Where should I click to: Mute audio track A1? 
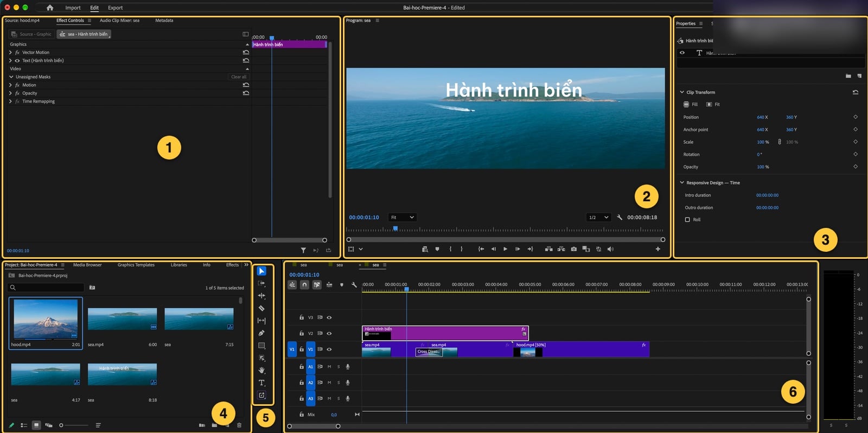pyautogui.click(x=329, y=367)
